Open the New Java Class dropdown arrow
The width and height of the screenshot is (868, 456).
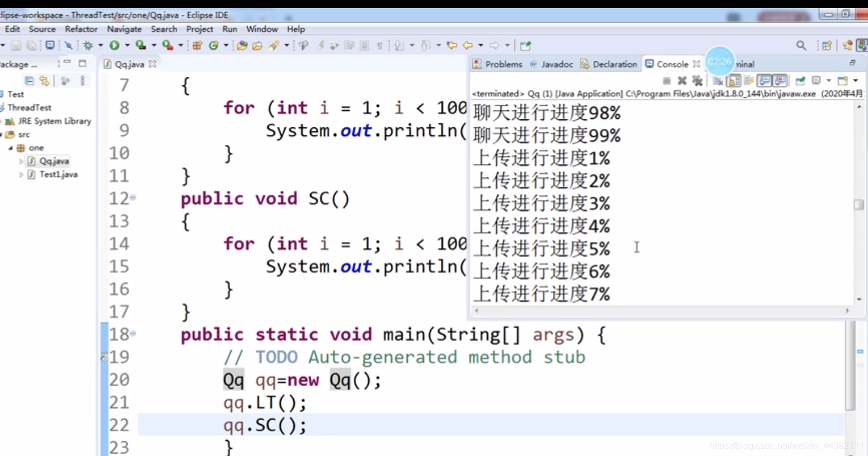click(x=226, y=45)
